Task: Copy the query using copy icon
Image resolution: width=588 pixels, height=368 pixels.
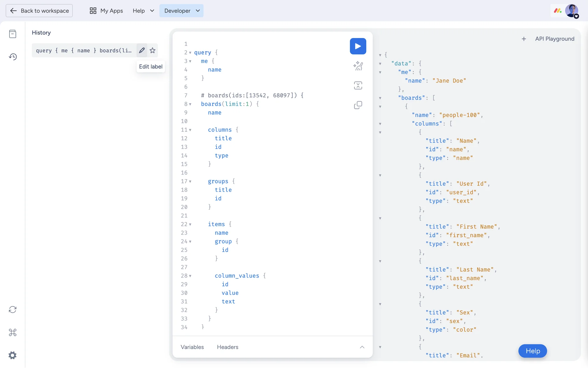Action: tap(358, 105)
